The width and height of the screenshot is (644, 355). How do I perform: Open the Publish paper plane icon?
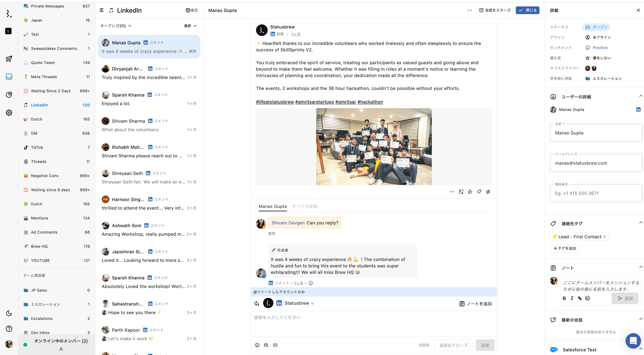[9, 59]
